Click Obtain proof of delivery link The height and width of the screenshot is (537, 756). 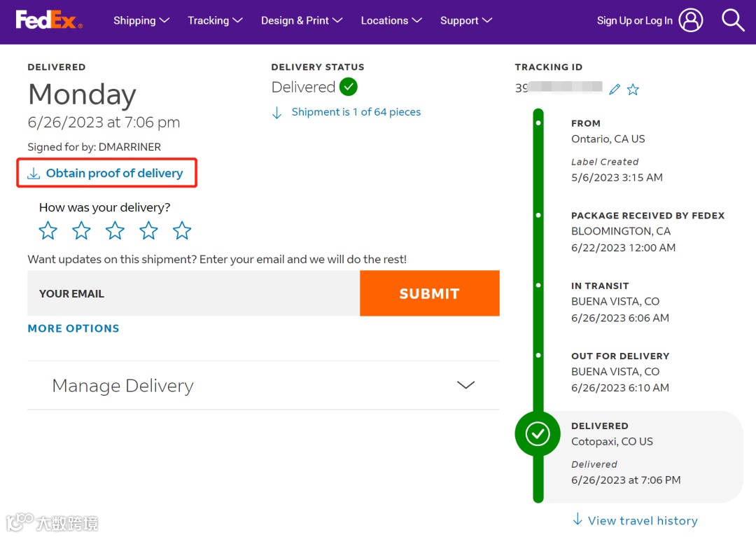coord(114,173)
